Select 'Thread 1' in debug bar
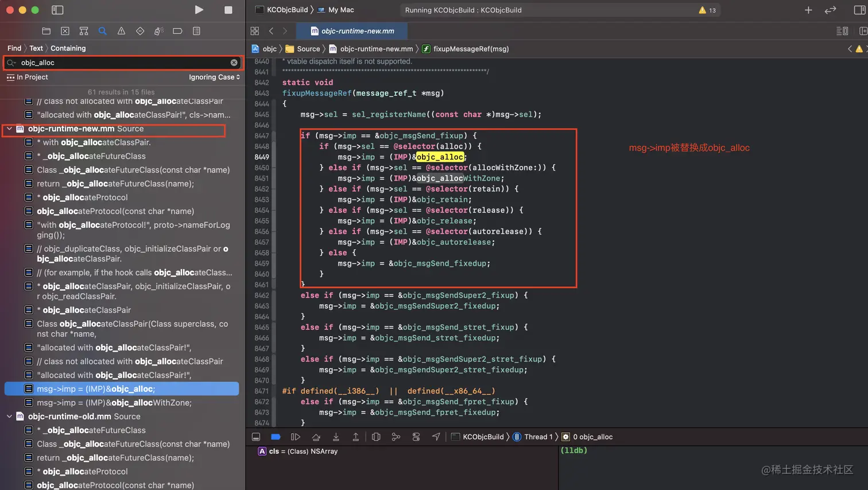 pos(532,437)
